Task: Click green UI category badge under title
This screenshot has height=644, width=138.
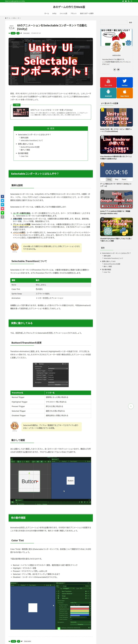Action: [x=18, y=33]
